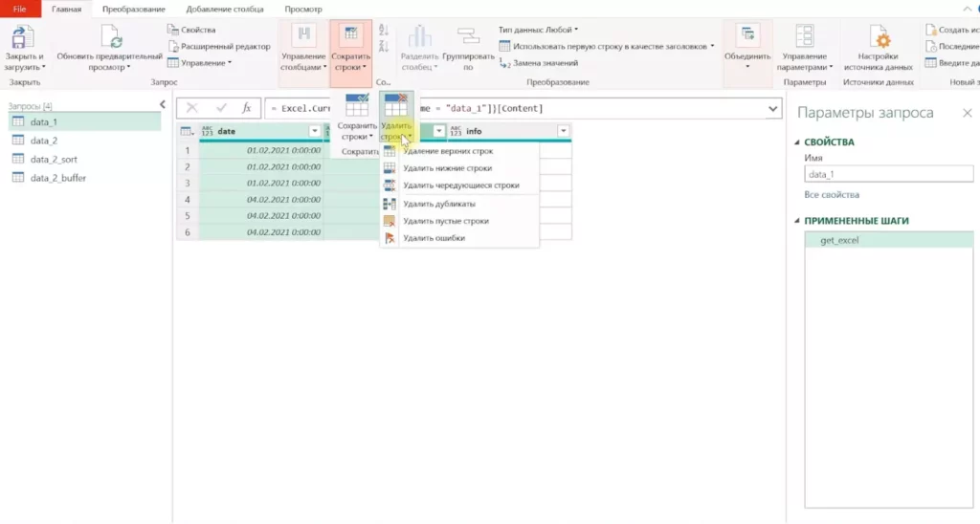Choose Удаление верхних строк
The image size is (980, 524).
(459, 151)
